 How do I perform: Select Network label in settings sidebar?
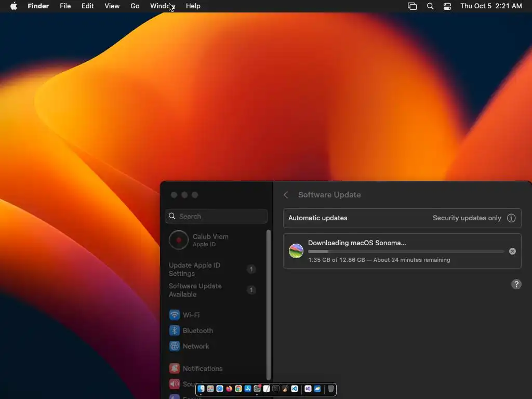point(196,346)
